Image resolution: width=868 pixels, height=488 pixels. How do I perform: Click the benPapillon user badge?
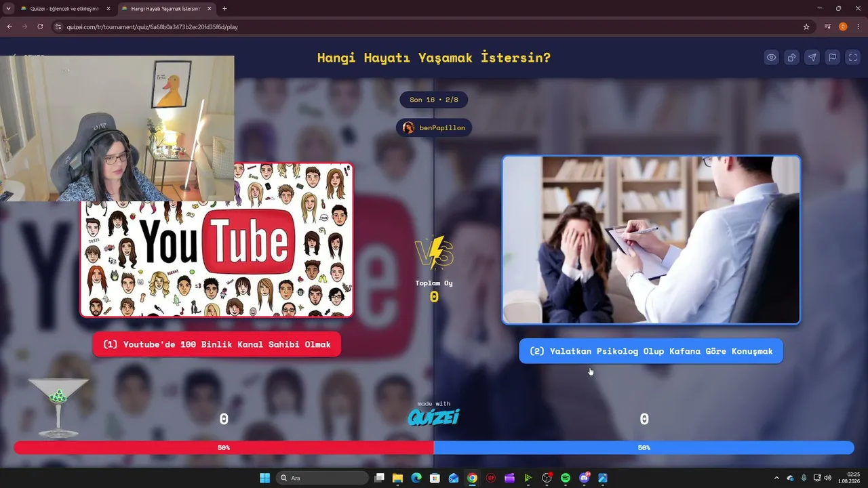click(434, 127)
